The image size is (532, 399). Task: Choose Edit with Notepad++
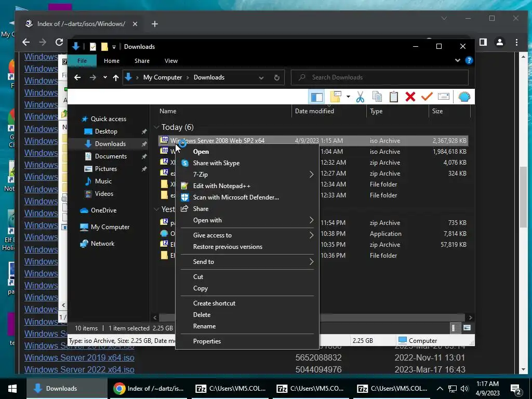tap(247, 186)
